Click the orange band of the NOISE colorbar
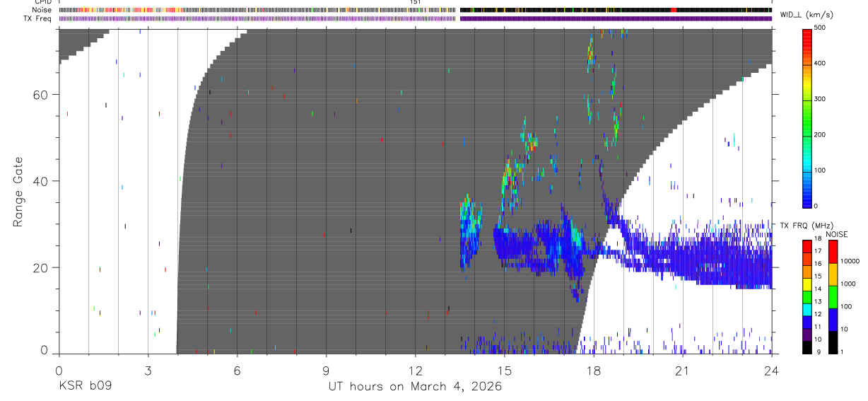The height and width of the screenshot is (401, 868). 833,274
